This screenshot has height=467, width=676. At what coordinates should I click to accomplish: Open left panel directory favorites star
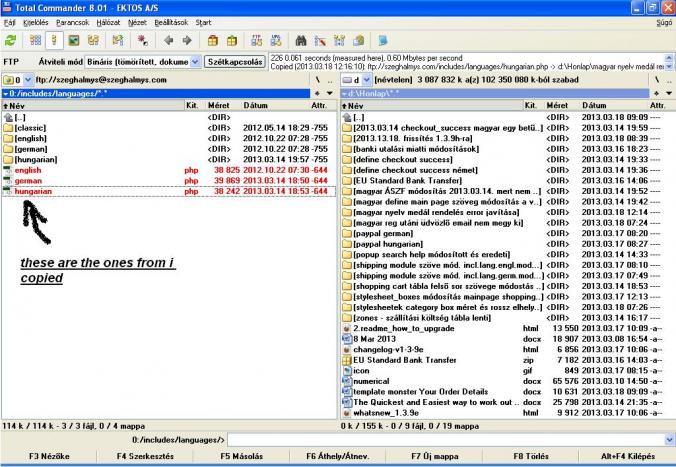coord(317,93)
